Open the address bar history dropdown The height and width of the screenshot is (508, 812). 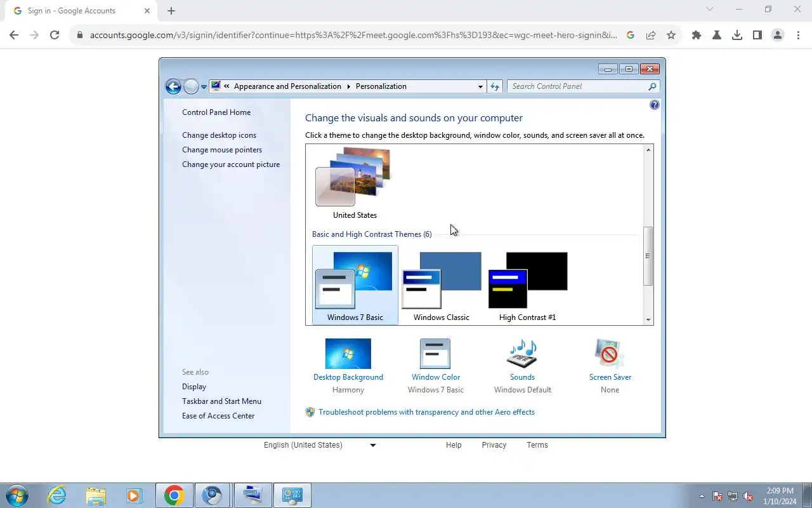click(x=480, y=86)
